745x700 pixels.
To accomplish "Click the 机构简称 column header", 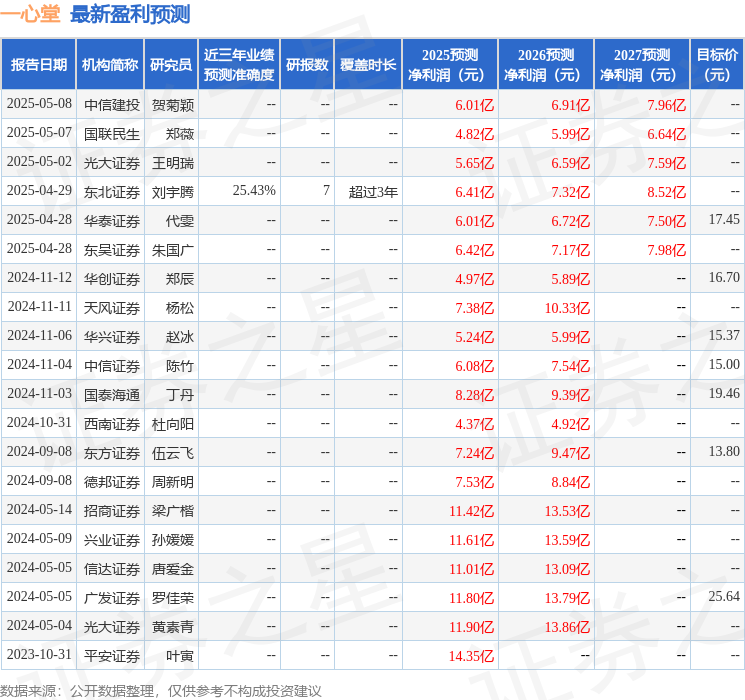I will pyautogui.click(x=110, y=65).
